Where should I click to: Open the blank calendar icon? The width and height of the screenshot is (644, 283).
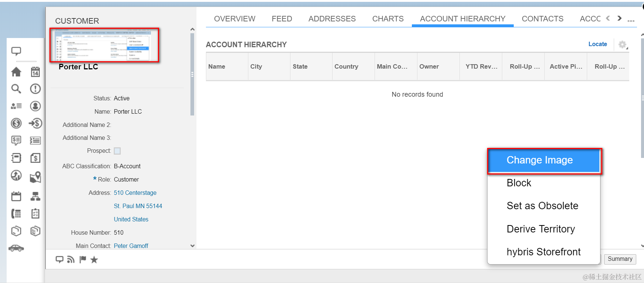pos(16,196)
